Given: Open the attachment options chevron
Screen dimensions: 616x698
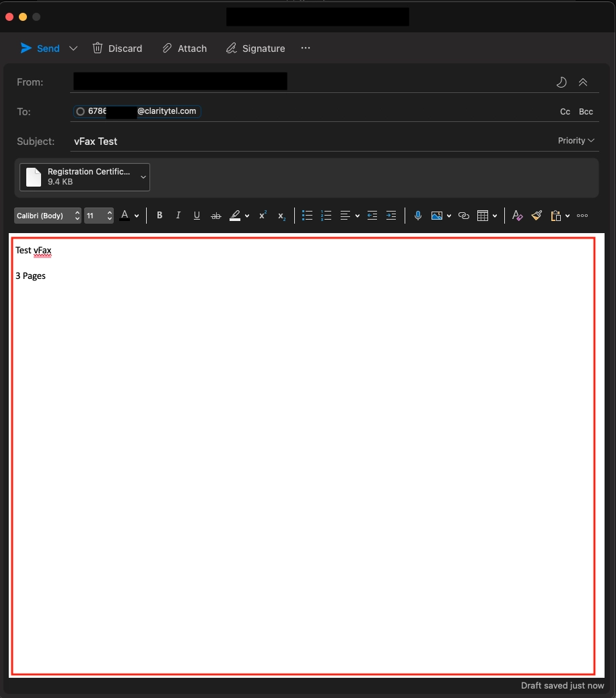Looking at the screenshot, I should point(143,177).
